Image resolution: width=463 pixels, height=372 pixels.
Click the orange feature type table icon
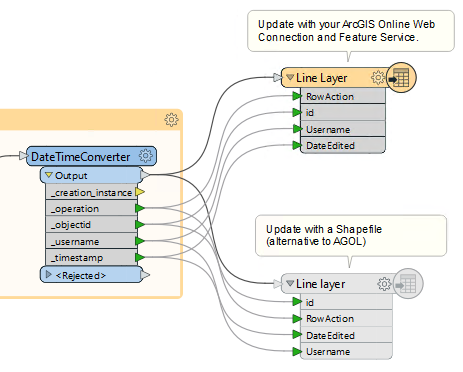tap(401, 77)
